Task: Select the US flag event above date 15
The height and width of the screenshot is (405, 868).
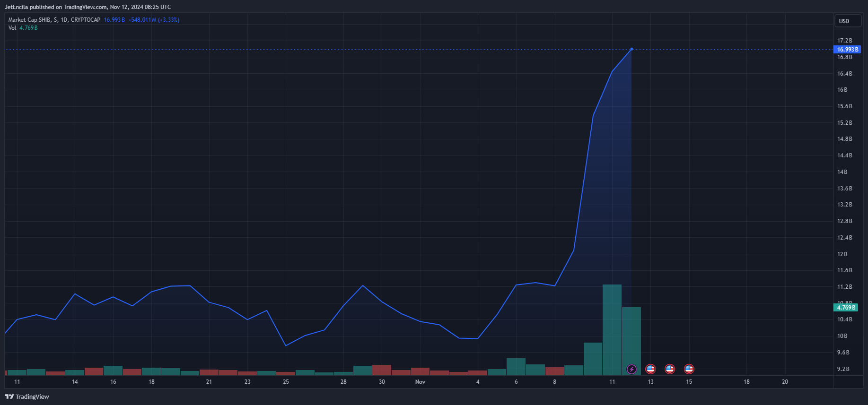Action: pyautogui.click(x=689, y=369)
